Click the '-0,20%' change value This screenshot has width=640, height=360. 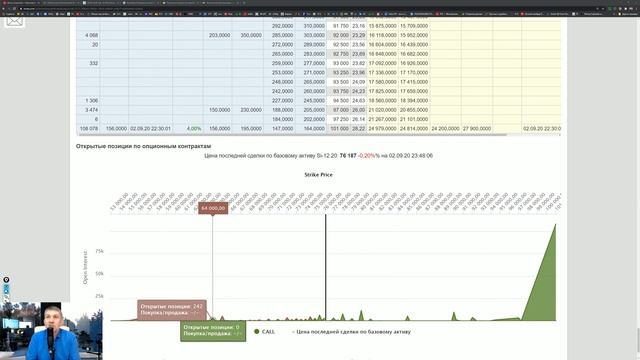[x=366, y=156]
